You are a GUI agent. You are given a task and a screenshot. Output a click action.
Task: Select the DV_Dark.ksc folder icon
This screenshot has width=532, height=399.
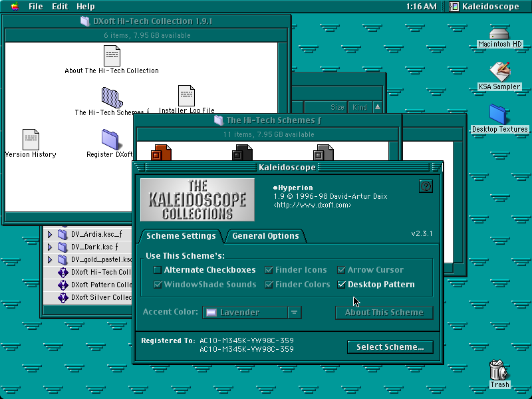tap(63, 247)
